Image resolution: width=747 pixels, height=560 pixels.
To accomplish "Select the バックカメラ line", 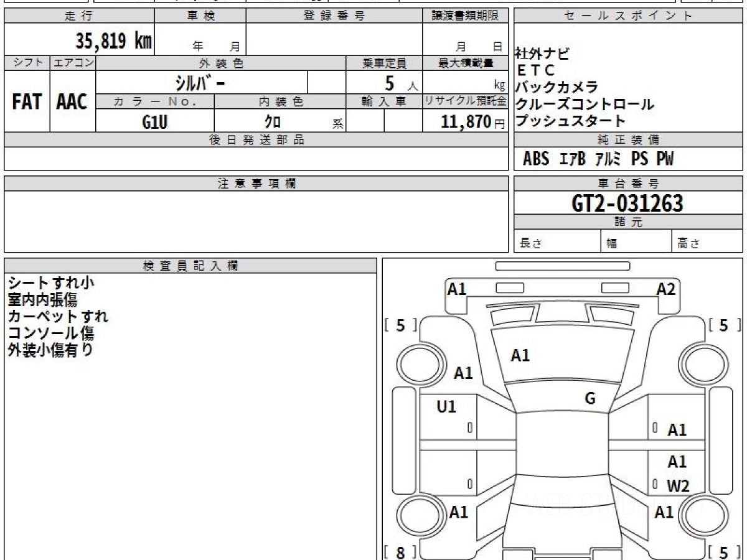I will pyautogui.click(x=557, y=87).
